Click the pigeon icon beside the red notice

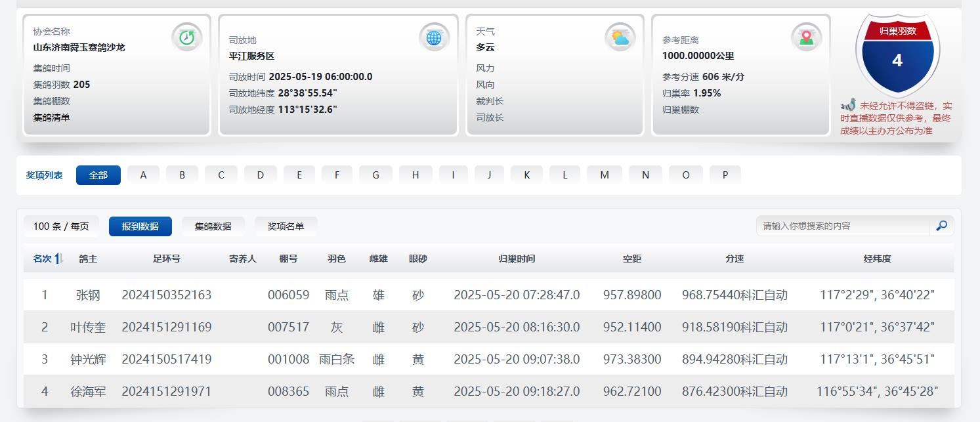coord(849,105)
